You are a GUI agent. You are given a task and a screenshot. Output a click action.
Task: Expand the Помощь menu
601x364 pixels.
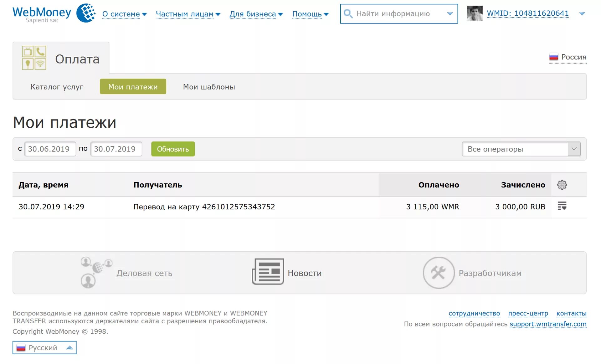click(x=310, y=14)
